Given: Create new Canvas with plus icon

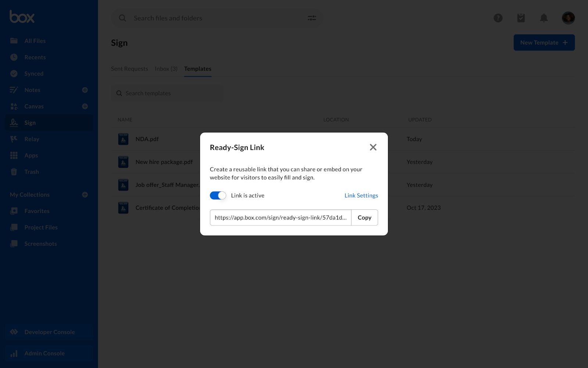Looking at the screenshot, I should click(x=85, y=106).
